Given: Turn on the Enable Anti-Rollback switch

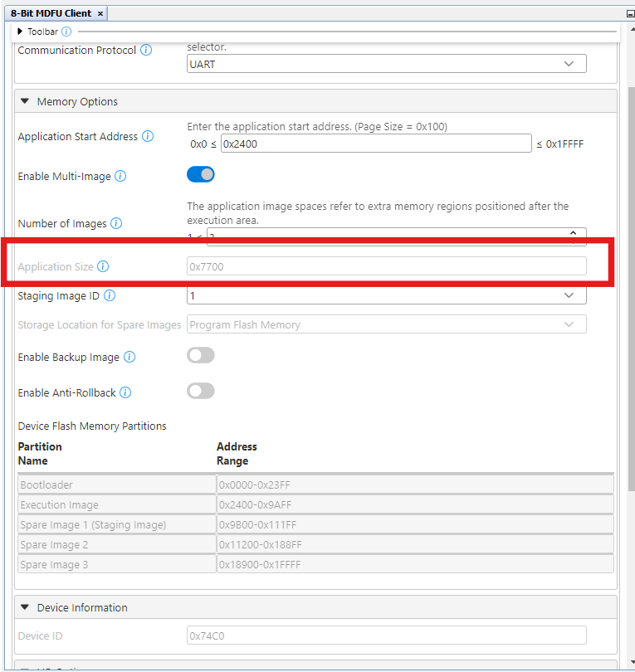Looking at the screenshot, I should click(x=201, y=391).
